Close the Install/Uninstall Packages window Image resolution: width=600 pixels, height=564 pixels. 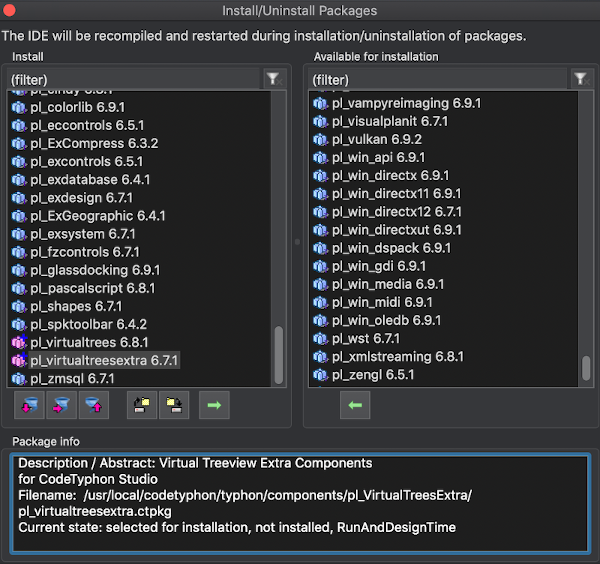click(x=9, y=10)
